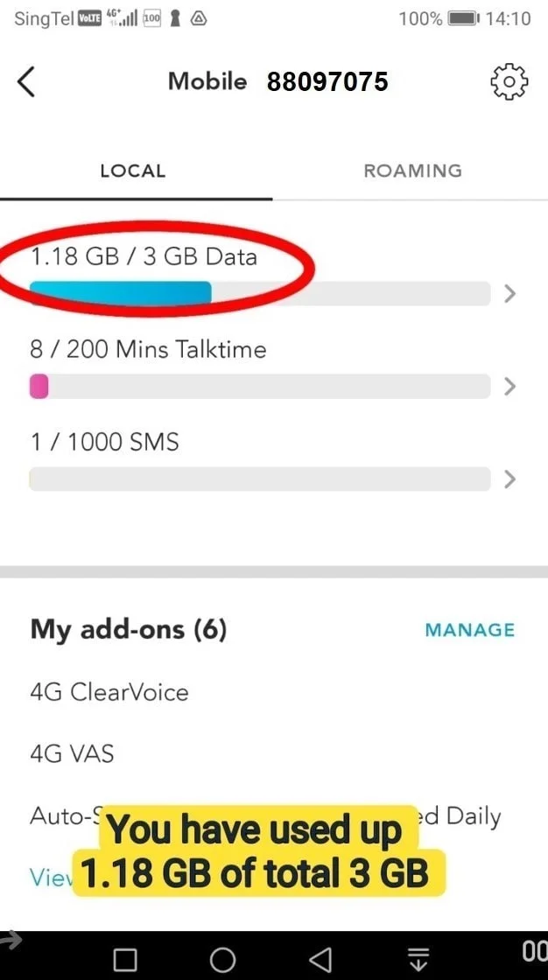The width and height of the screenshot is (548, 980).
Task: Open the 4G ClearVoice add-on
Action: (x=109, y=692)
